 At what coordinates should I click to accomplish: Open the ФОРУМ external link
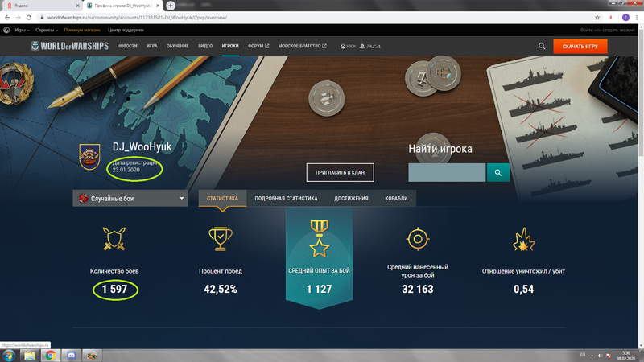pyautogui.click(x=258, y=46)
